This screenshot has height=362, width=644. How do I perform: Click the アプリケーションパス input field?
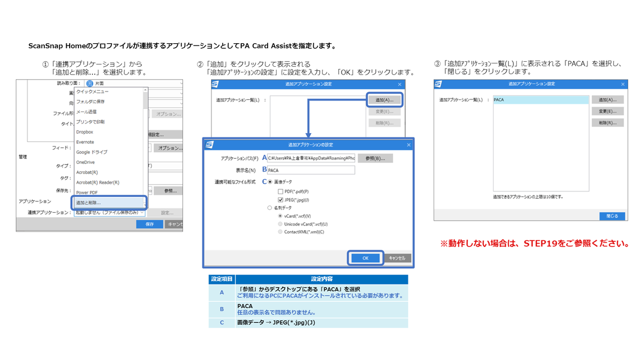click(311, 158)
